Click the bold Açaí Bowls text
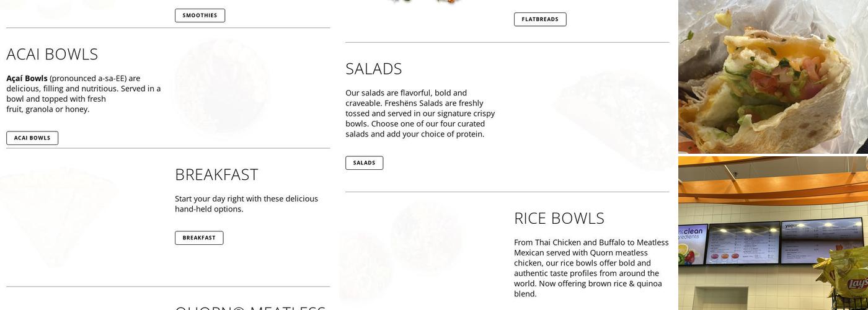 click(27, 79)
